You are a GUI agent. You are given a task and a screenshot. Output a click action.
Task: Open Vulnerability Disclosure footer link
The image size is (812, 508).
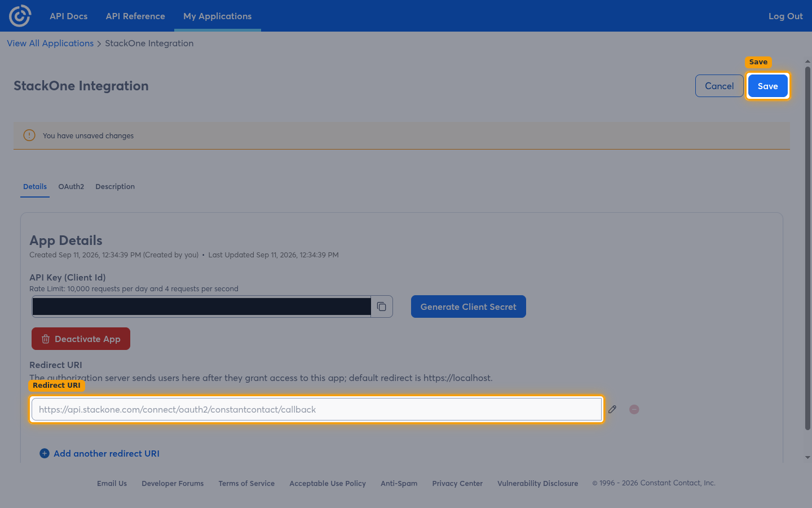[x=538, y=483]
